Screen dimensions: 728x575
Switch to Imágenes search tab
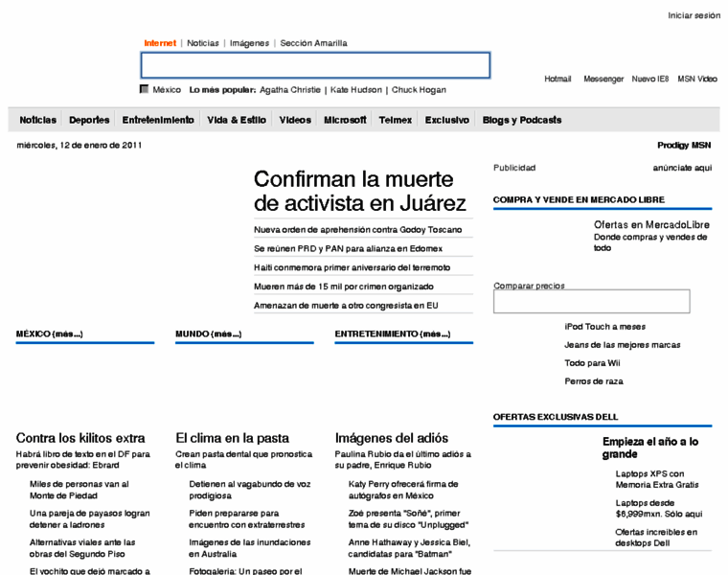(x=249, y=43)
